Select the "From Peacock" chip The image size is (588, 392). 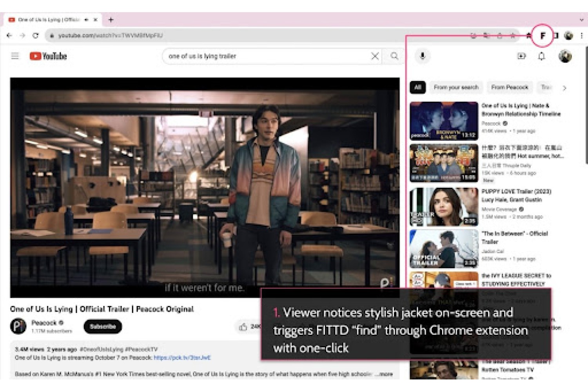click(x=510, y=87)
